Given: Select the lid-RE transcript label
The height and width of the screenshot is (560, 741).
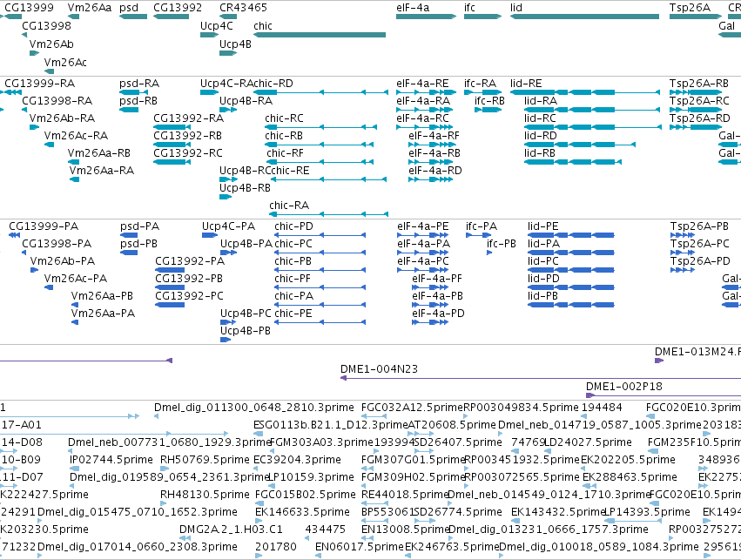Looking at the screenshot, I should tap(526, 84).
